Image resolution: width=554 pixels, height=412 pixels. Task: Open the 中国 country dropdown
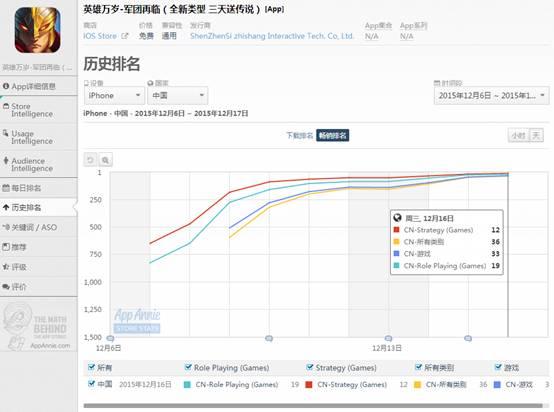click(178, 95)
